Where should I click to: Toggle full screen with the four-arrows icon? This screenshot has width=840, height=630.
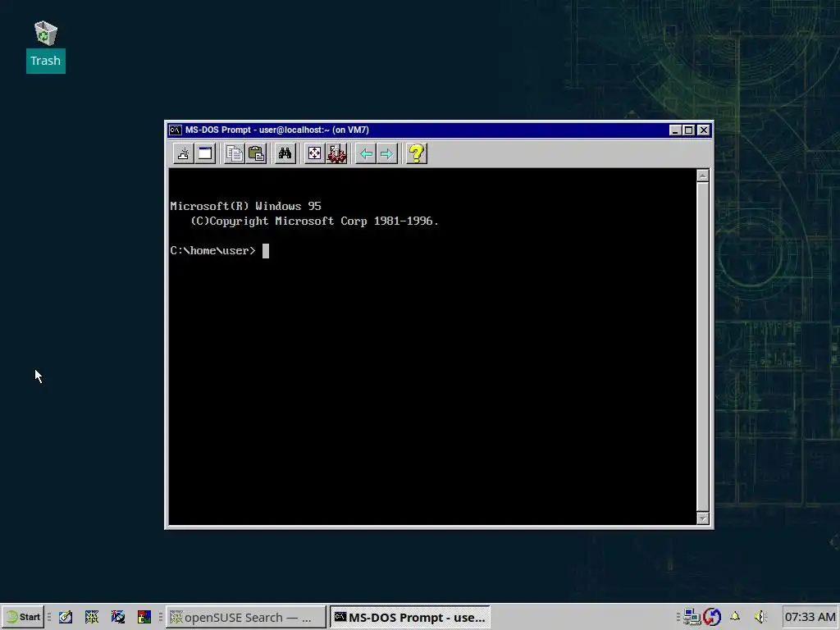[x=314, y=153]
